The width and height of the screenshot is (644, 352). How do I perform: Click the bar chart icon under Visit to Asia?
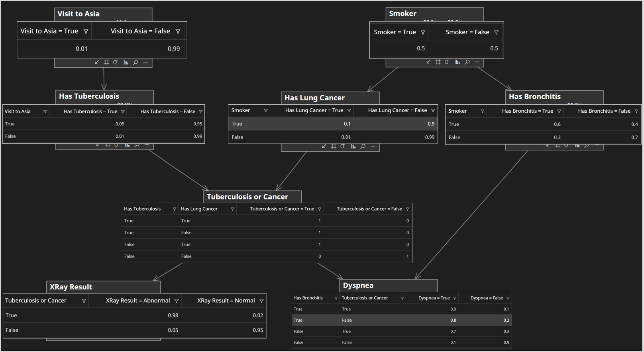(x=126, y=63)
